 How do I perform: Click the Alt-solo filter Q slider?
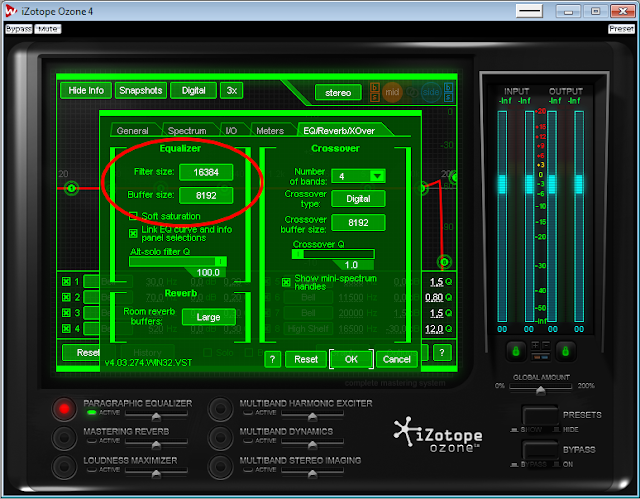click(178, 262)
